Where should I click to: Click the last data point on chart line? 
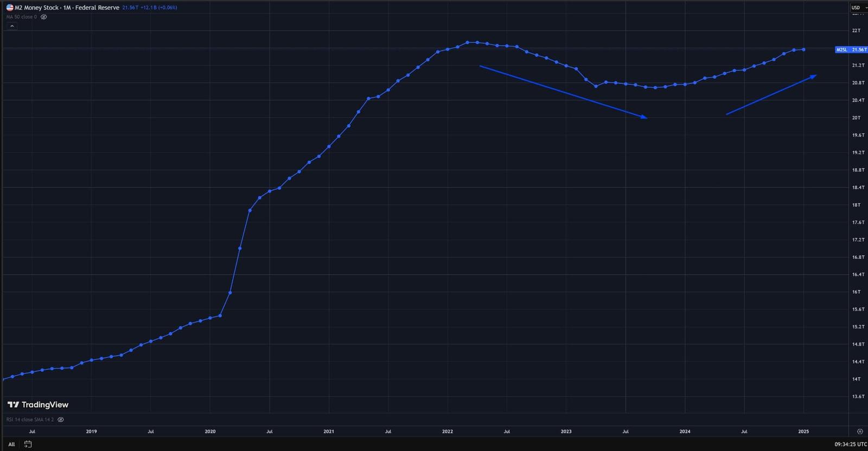point(803,50)
